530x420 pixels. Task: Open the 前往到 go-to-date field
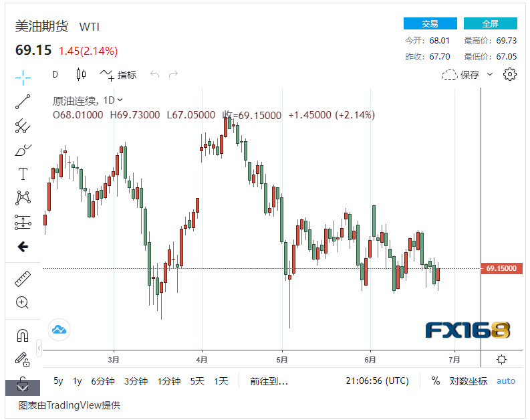(269, 381)
